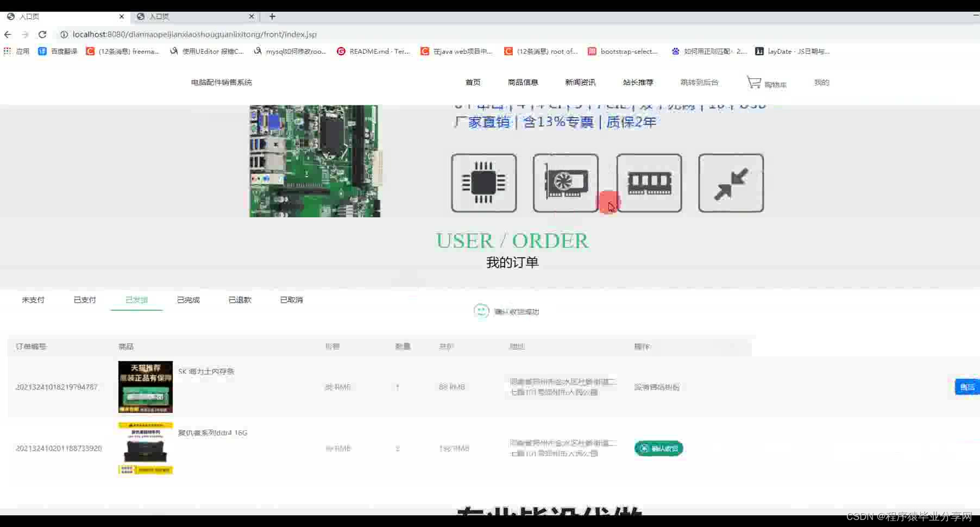Click the 电脑配件销售系统 site title
980x527 pixels.
click(x=221, y=83)
